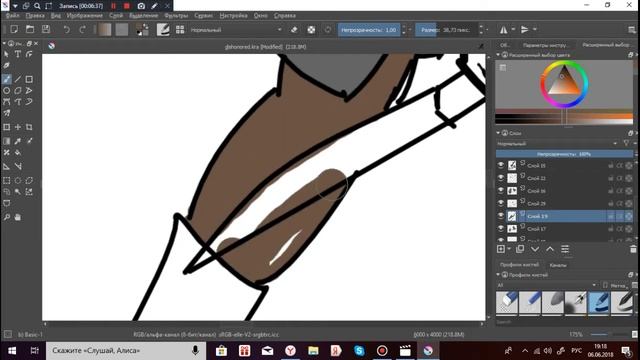
Task: Toggle horizontal mirror mode
Action: tap(504, 29)
